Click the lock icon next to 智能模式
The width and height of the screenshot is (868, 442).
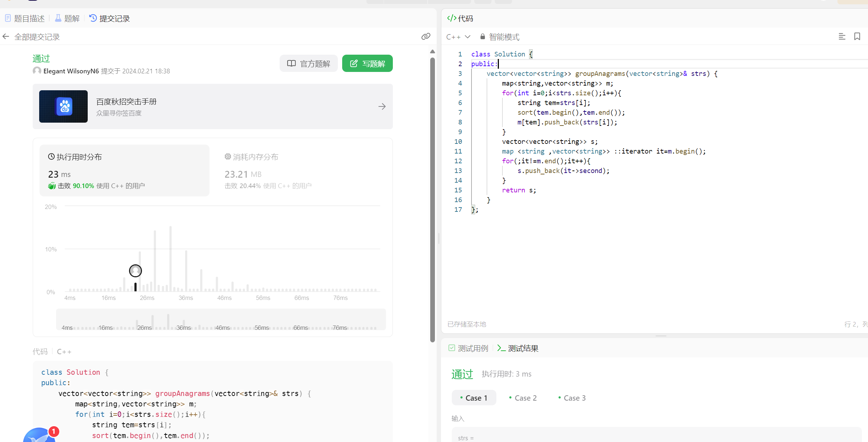click(x=482, y=37)
